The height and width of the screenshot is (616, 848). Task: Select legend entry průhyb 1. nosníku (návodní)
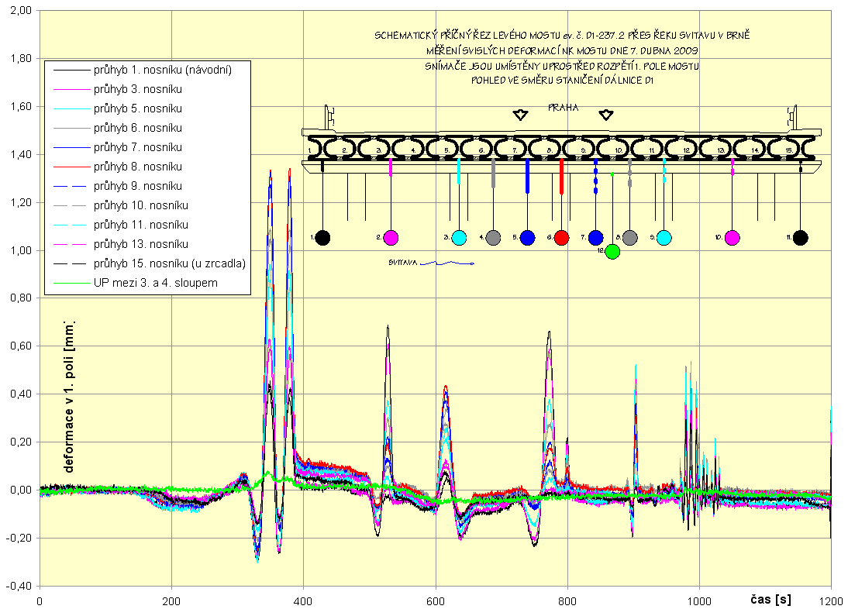(x=163, y=70)
